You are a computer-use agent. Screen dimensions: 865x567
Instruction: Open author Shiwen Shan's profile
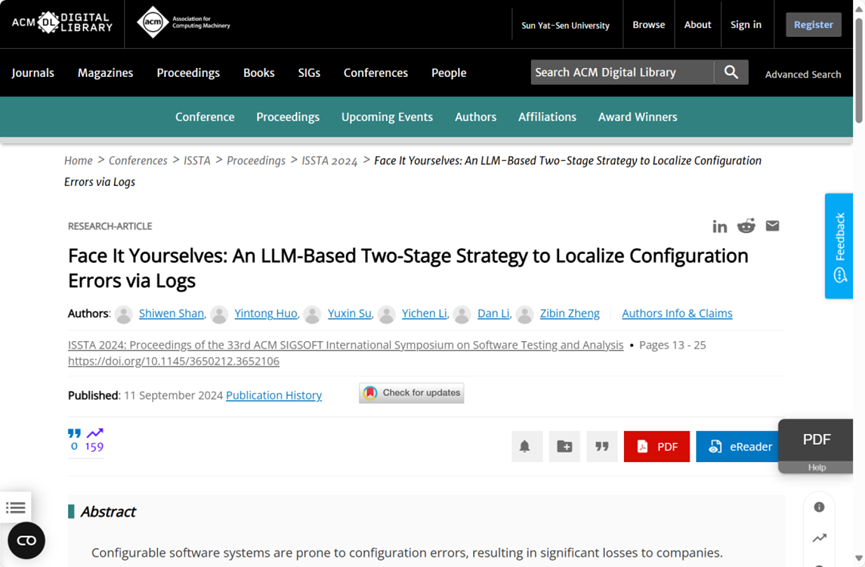coord(171,313)
